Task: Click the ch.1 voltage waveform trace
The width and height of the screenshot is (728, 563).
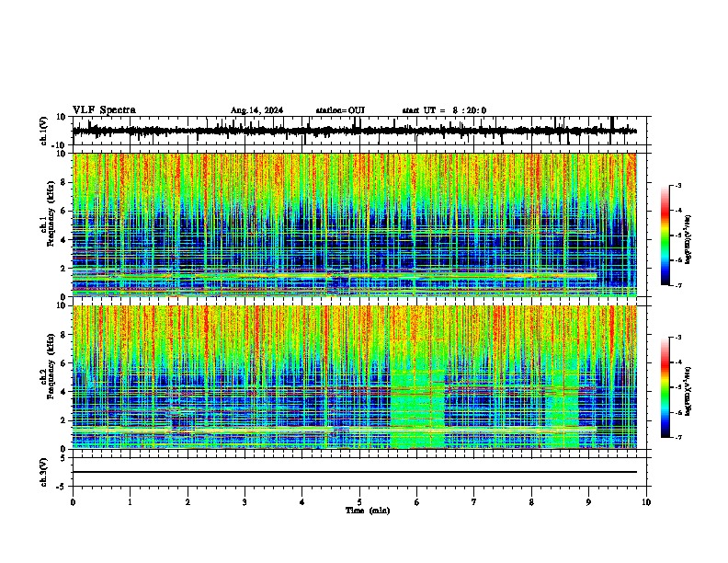Action: tap(354, 131)
